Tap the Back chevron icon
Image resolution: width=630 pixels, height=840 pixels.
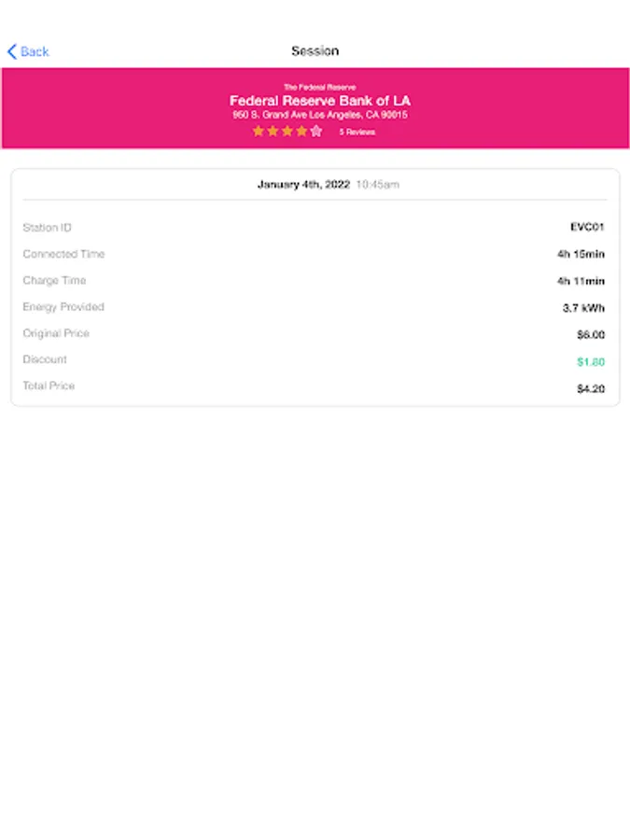pyautogui.click(x=12, y=51)
